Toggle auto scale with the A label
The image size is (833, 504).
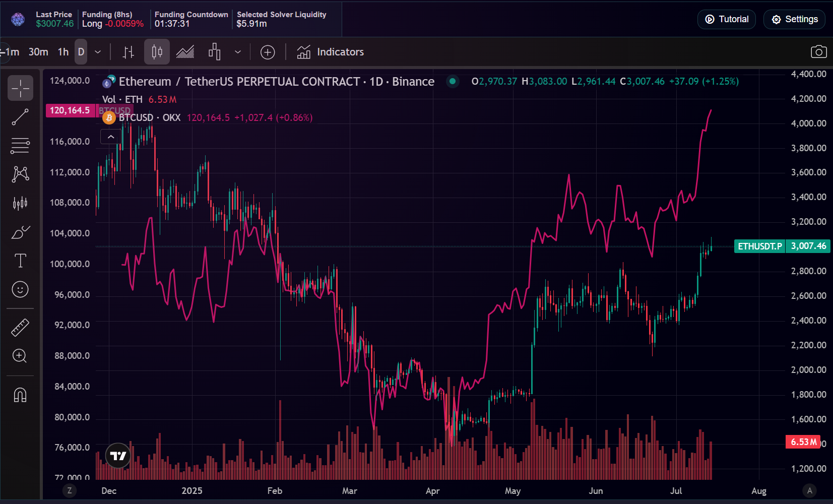[x=809, y=490]
